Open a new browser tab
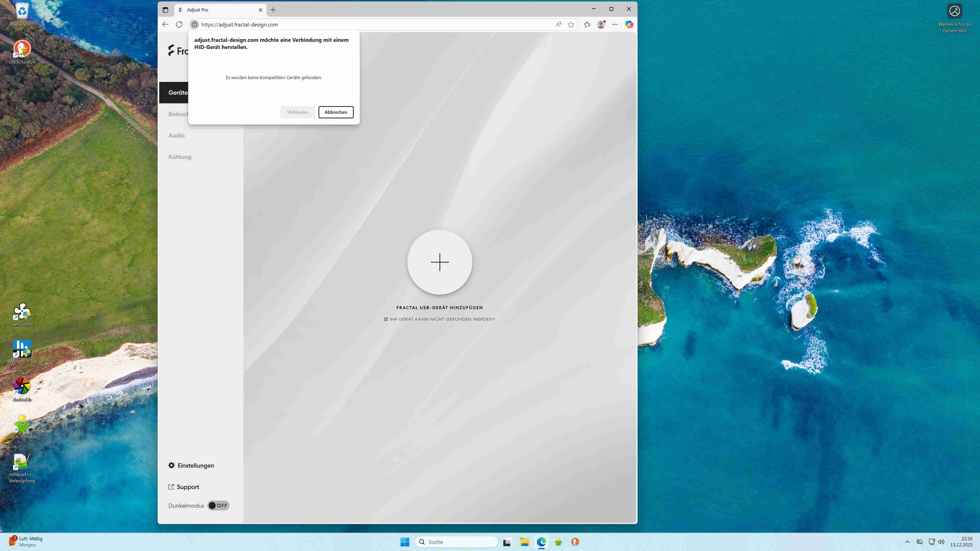The height and width of the screenshot is (551, 980). click(273, 10)
